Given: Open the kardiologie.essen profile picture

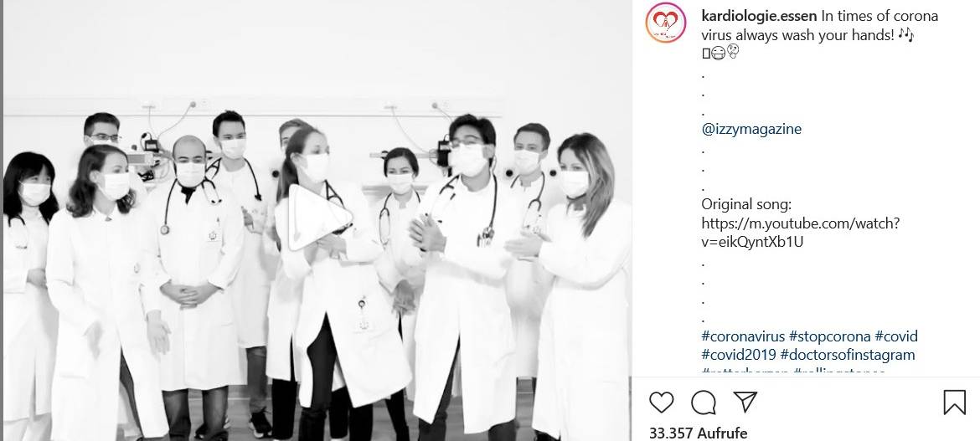Looking at the screenshot, I should (x=666, y=23).
